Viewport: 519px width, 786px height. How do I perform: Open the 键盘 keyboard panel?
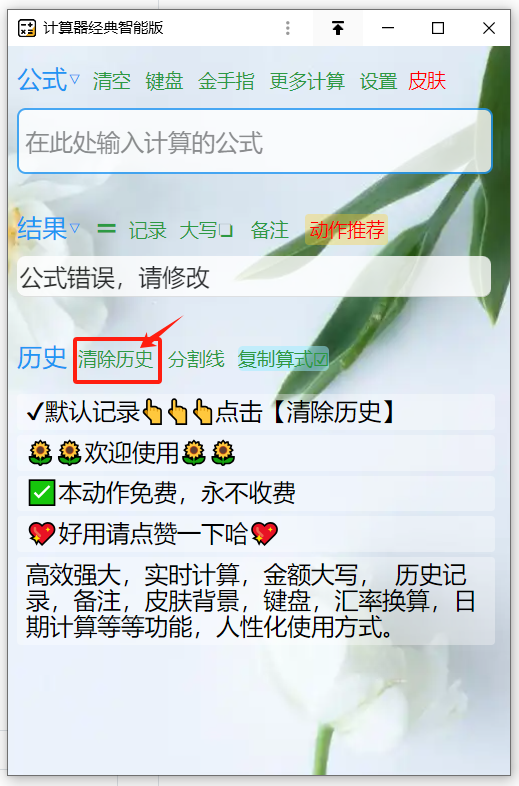[164, 81]
